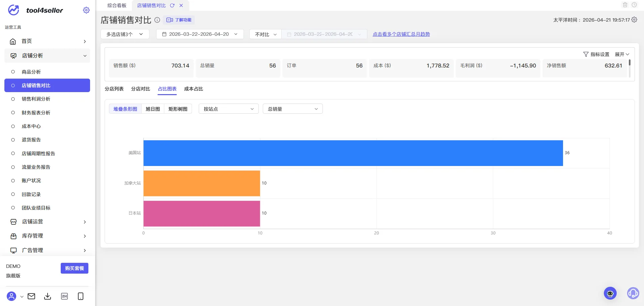Expand the 广告管理 menu chevron
This screenshot has height=306, width=644.
coord(85,250)
